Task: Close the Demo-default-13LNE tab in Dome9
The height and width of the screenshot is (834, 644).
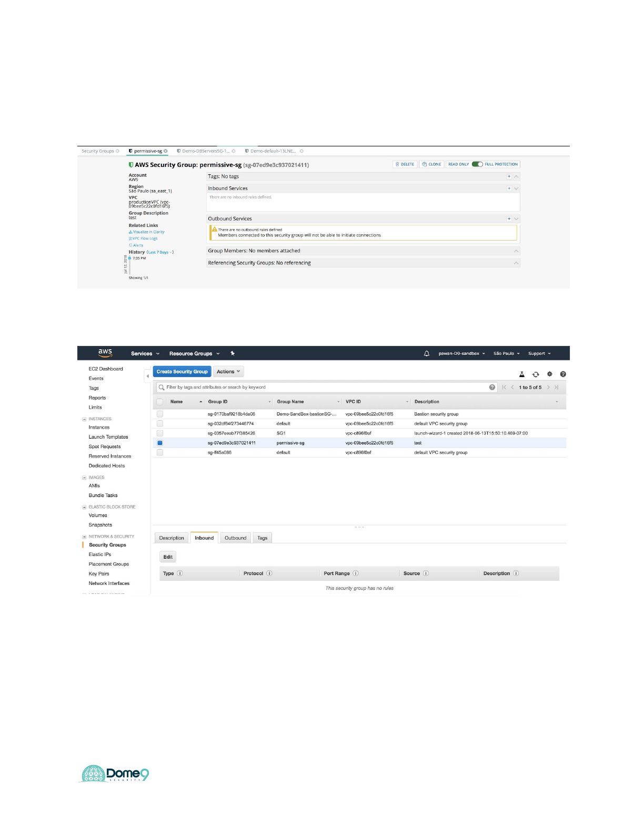Action: click(301, 151)
